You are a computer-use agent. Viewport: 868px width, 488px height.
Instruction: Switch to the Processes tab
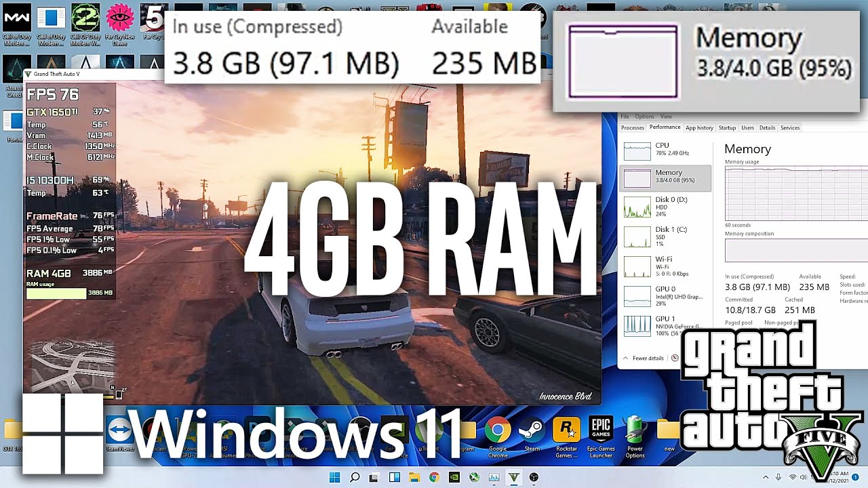pyautogui.click(x=633, y=127)
